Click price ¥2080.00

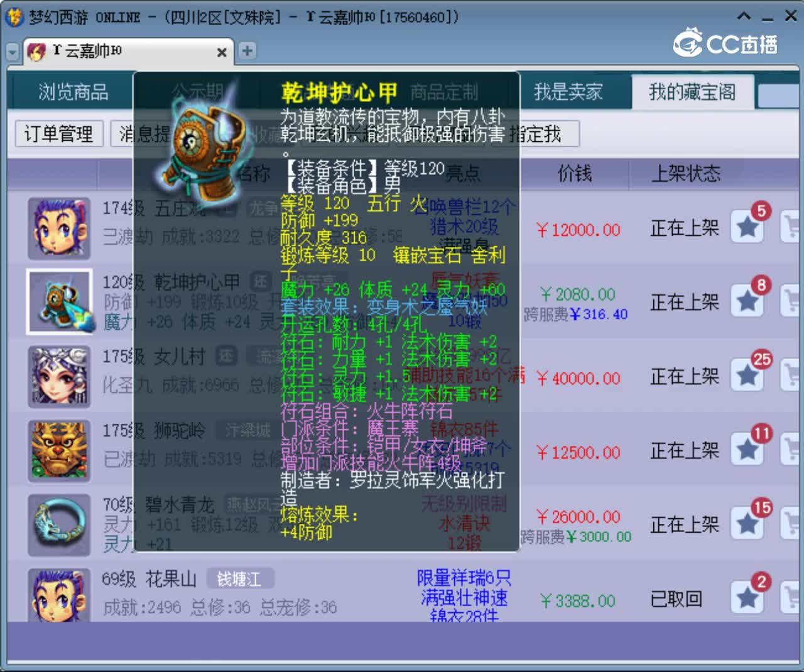click(578, 295)
